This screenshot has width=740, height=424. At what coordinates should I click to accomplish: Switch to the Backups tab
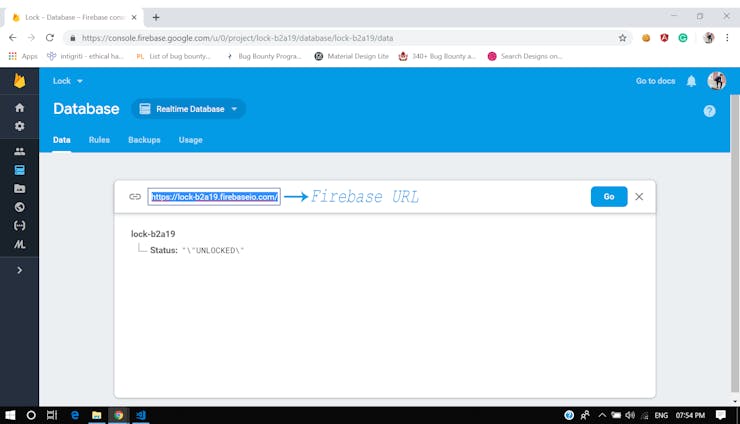point(144,140)
